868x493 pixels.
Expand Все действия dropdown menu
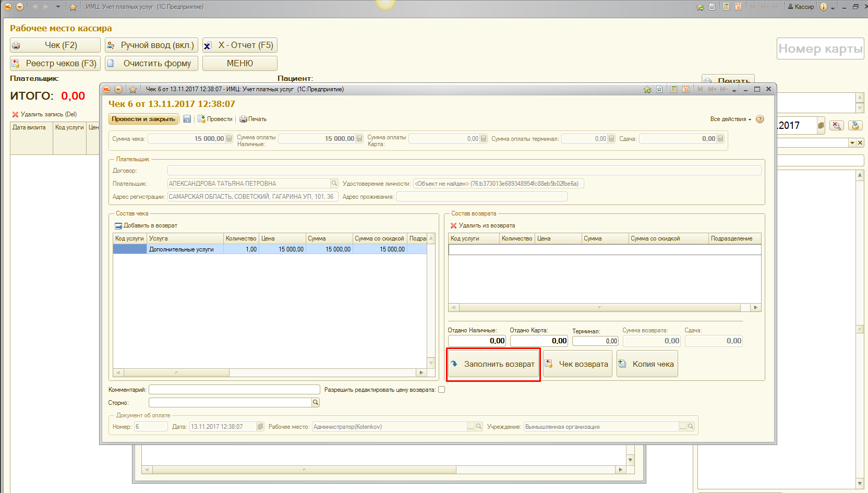tap(730, 119)
